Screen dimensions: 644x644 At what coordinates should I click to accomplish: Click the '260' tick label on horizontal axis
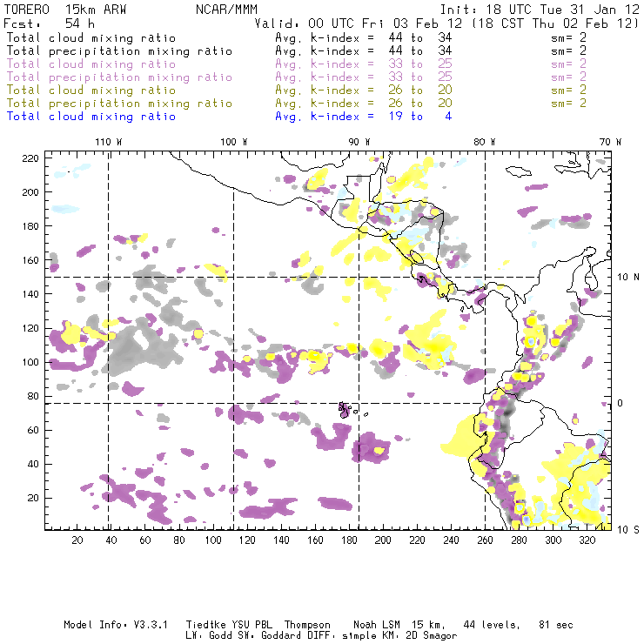tap(485, 540)
